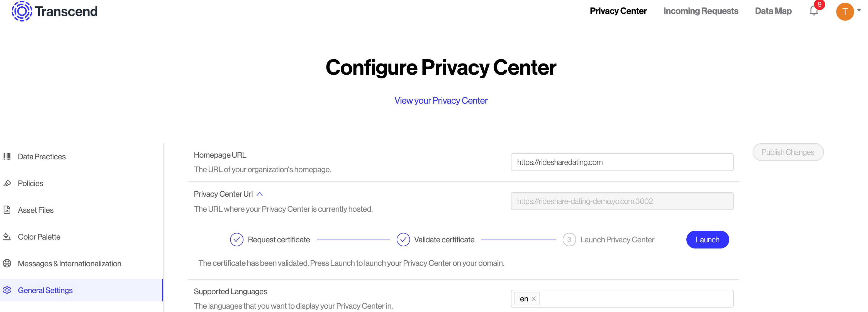Open the Policies section via its quill icon
This screenshot has height=312, width=868.
tap(7, 183)
